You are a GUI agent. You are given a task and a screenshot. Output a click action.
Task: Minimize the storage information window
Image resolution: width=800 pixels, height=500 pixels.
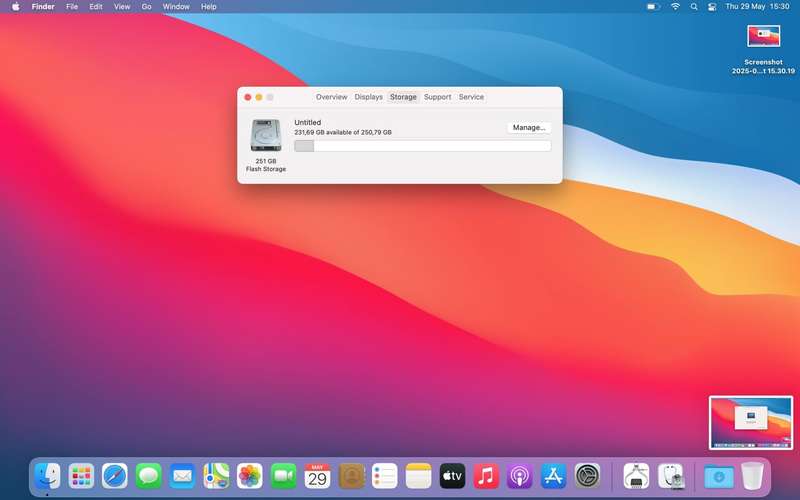[259, 97]
